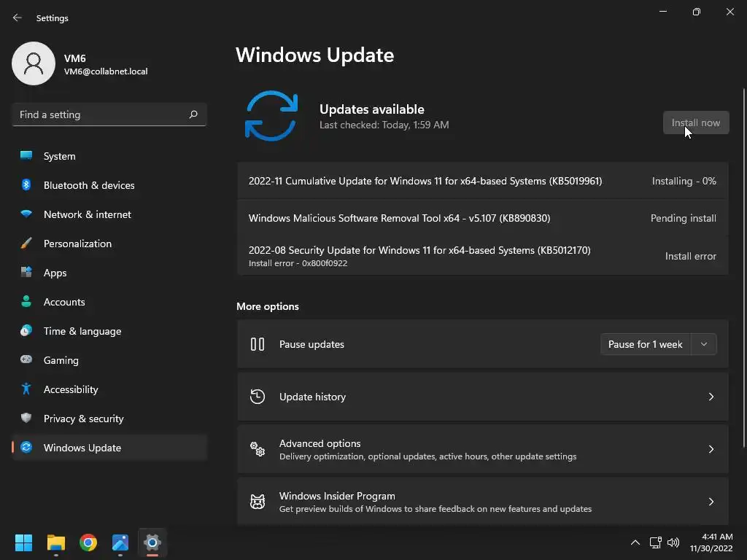Select the Apps category

click(x=109, y=273)
